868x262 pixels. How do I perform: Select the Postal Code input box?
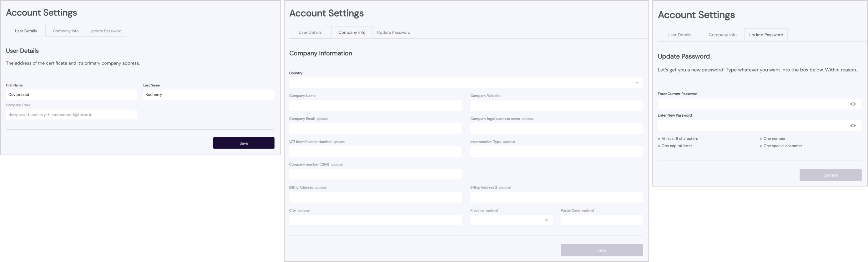[602, 220]
